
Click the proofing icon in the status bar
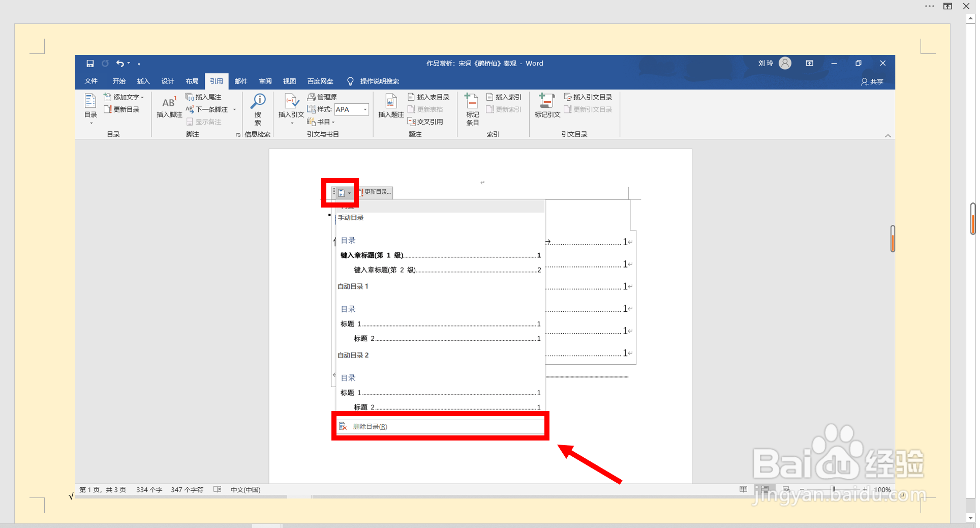pyautogui.click(x=217, y=489)
